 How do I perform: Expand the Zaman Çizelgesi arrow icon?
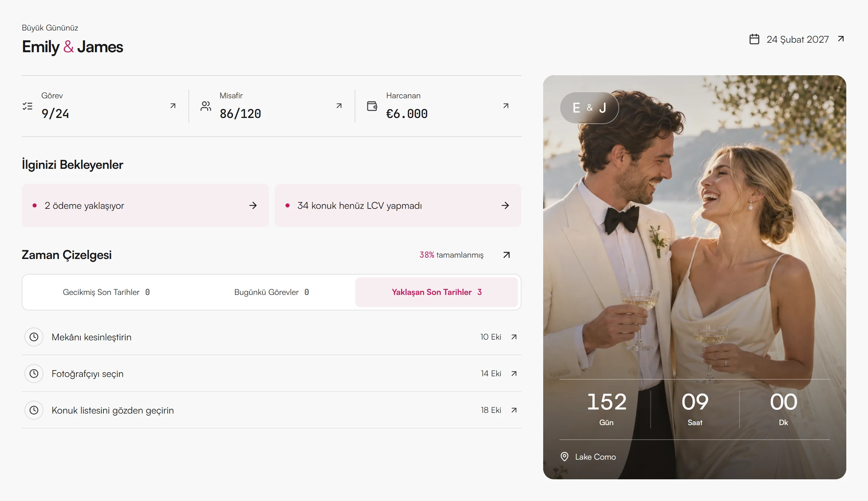506,255
